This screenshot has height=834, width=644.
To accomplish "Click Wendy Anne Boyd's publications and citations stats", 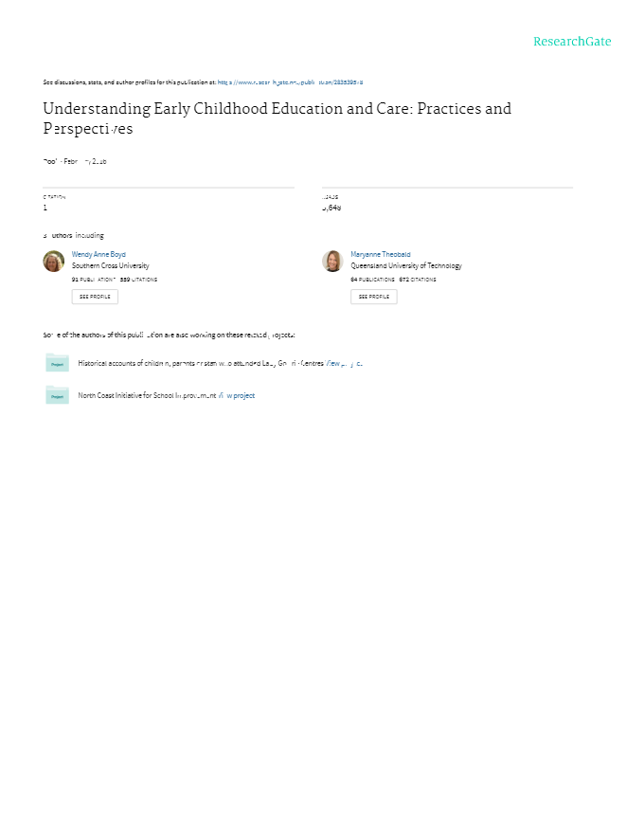I will pos(115,280).
